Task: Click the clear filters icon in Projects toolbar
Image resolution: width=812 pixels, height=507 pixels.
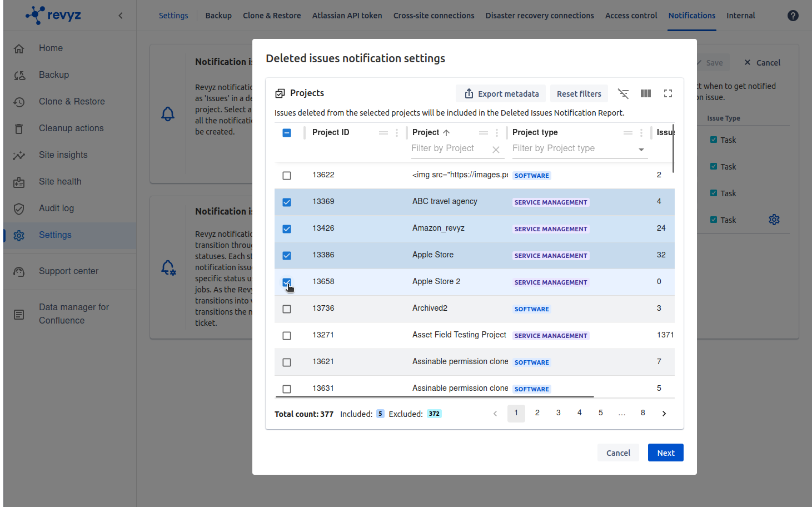Action: [624, 94]
